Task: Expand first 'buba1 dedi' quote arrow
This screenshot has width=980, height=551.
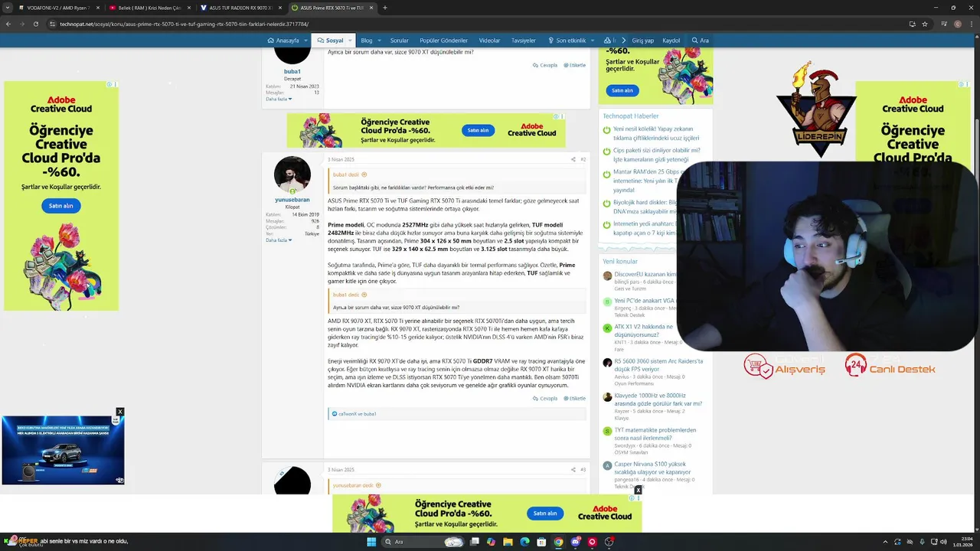Action: pos(364,174)
